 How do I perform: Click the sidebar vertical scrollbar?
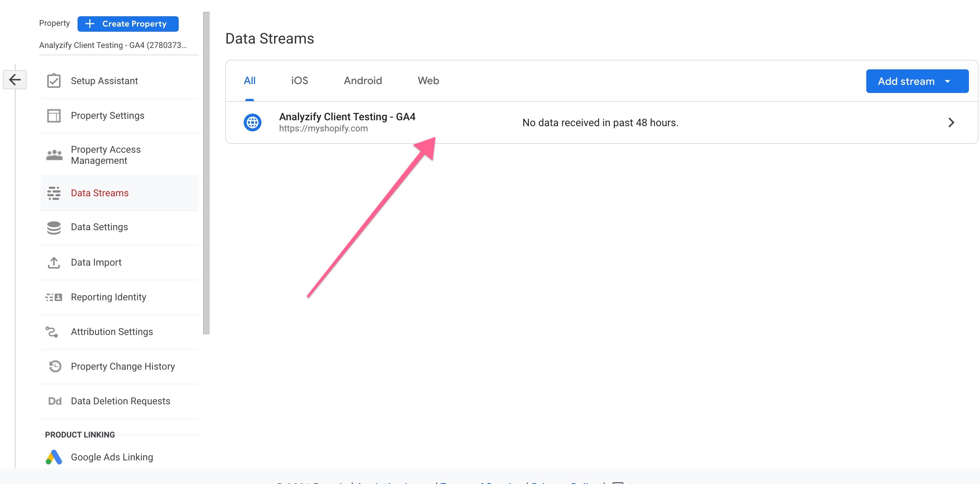click(206, 173)
